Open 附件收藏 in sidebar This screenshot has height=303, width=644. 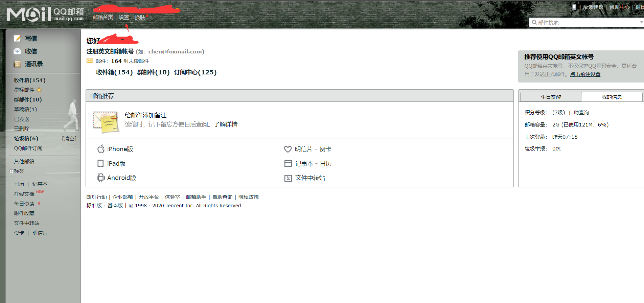click(24, 213)
